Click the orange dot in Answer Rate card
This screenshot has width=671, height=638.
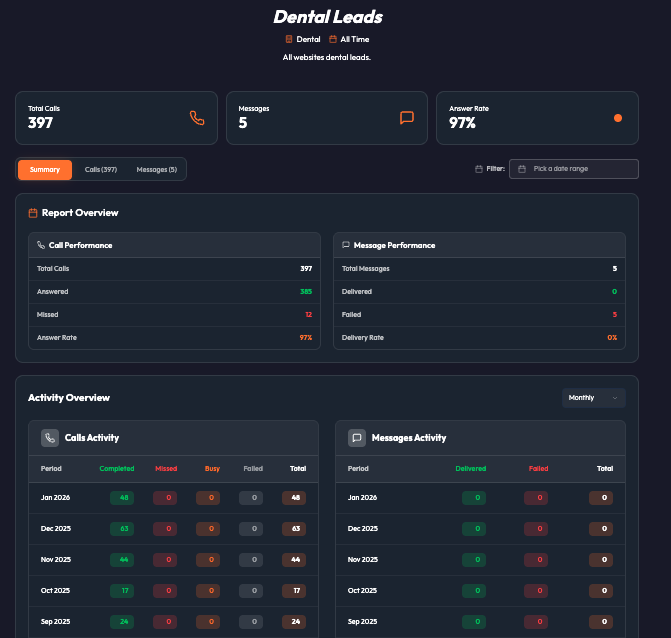(x=617, y=117)
